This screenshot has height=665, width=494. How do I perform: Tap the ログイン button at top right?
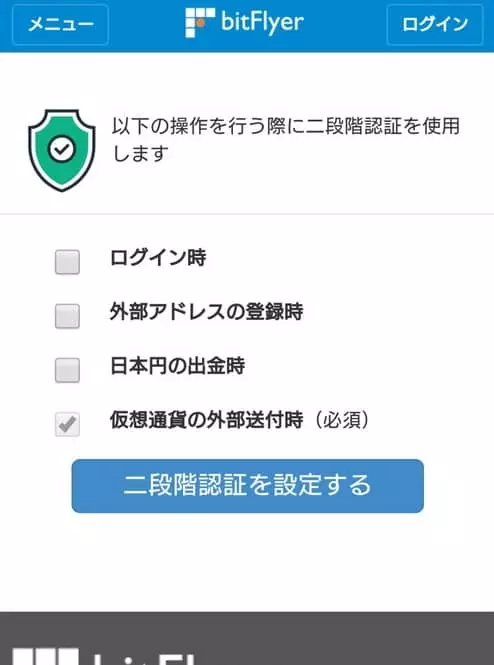(435, 24)
